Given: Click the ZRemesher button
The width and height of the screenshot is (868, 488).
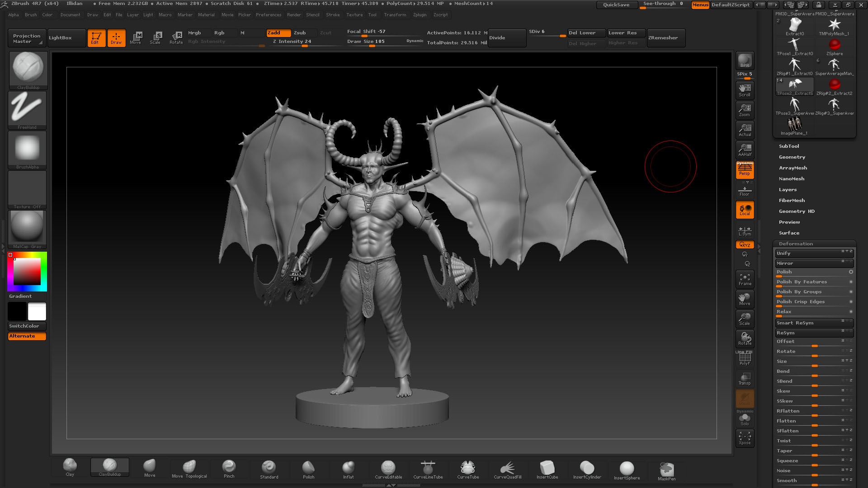Looking at the screenshot, I should tap(665, 38).
